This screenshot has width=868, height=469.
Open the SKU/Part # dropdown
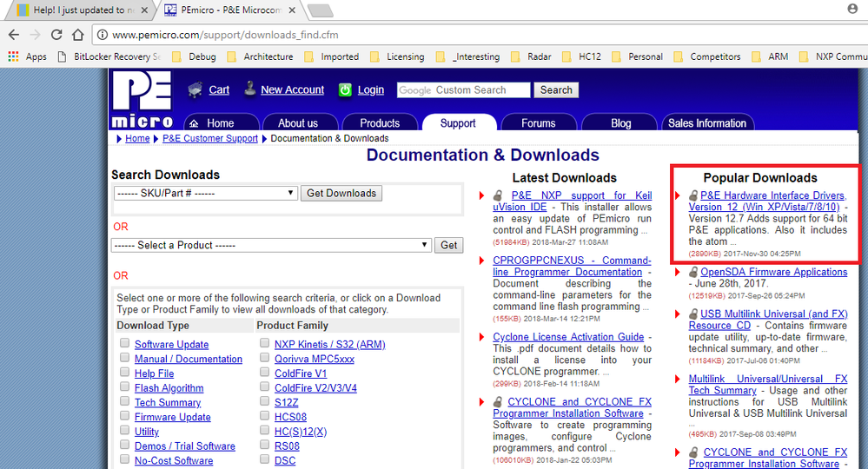coord(205,193)
